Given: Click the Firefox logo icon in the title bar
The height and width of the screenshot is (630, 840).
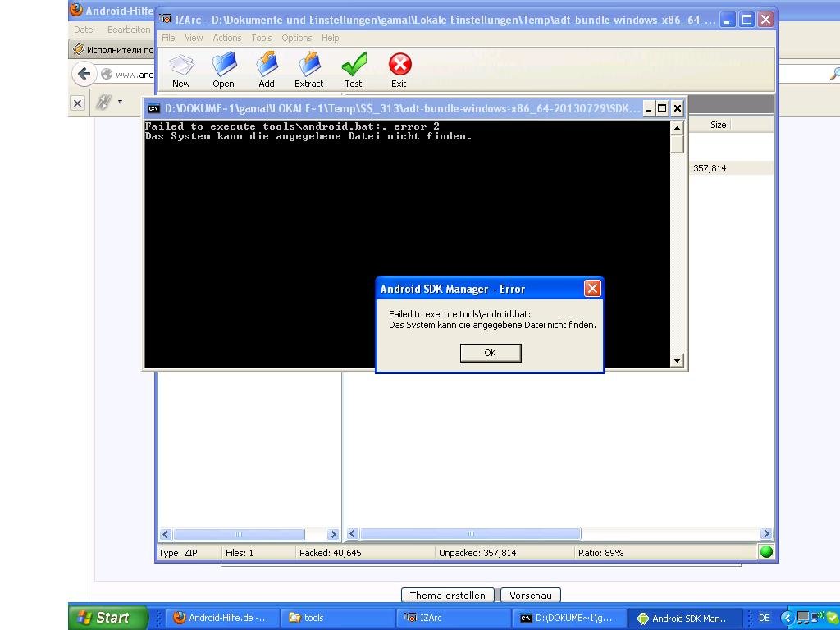Looking at the screenshot, I should 76,10.
